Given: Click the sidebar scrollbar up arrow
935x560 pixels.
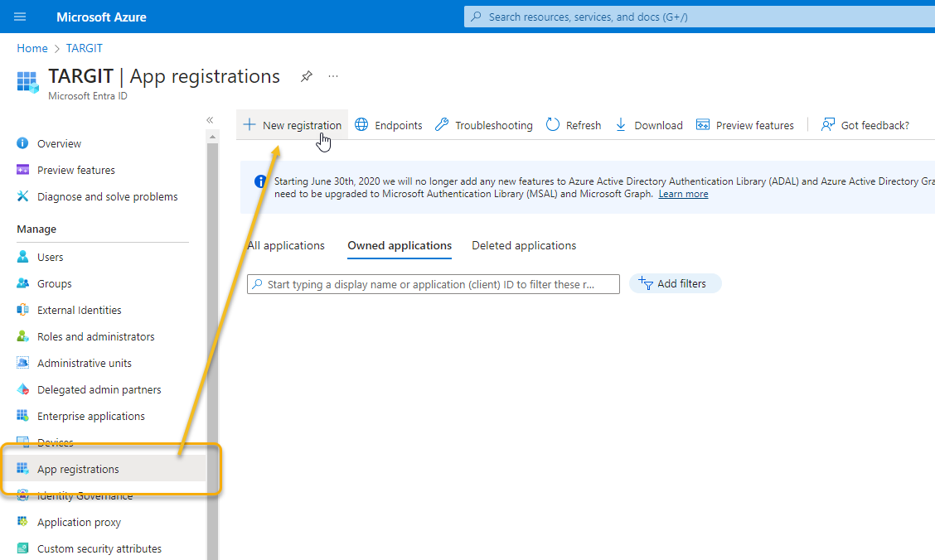Looking at the screenshot, I should [x=212, y=137].
